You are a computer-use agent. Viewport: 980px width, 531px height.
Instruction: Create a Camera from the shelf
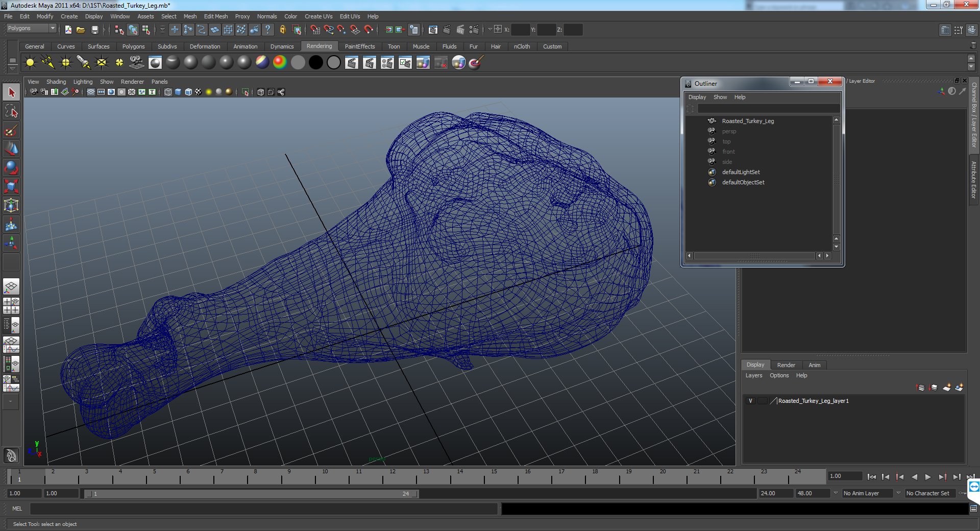(x=137, y=62)
